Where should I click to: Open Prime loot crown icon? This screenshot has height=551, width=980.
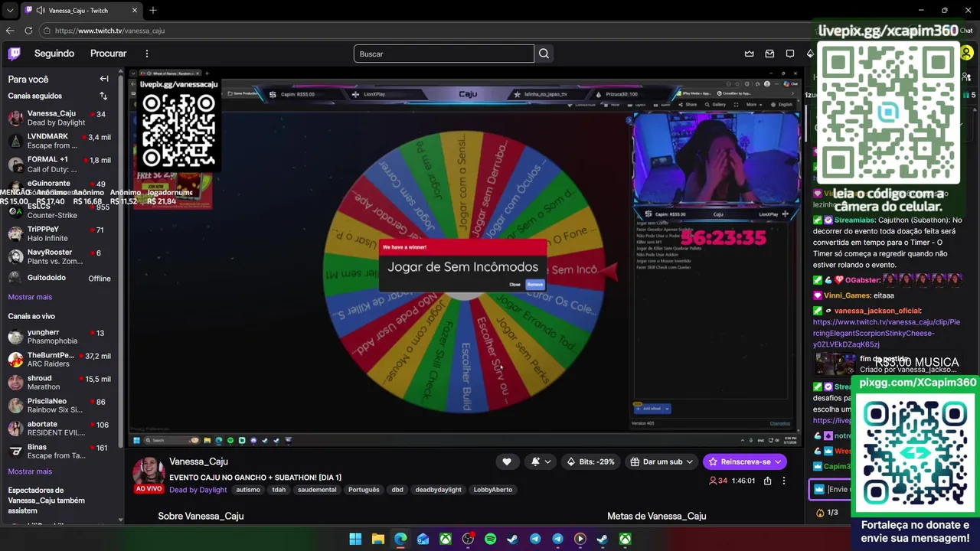[750, 54]
